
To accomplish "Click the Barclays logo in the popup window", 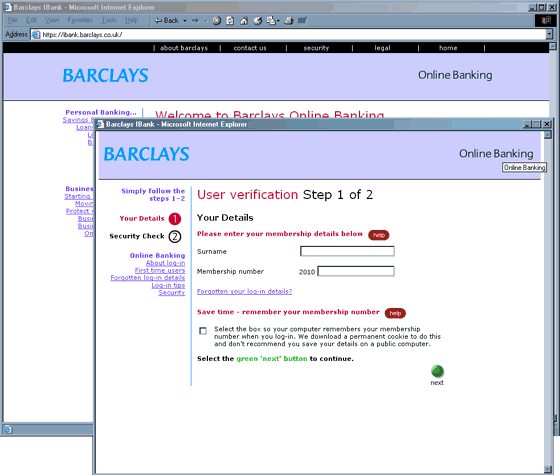I will (146, 154).
